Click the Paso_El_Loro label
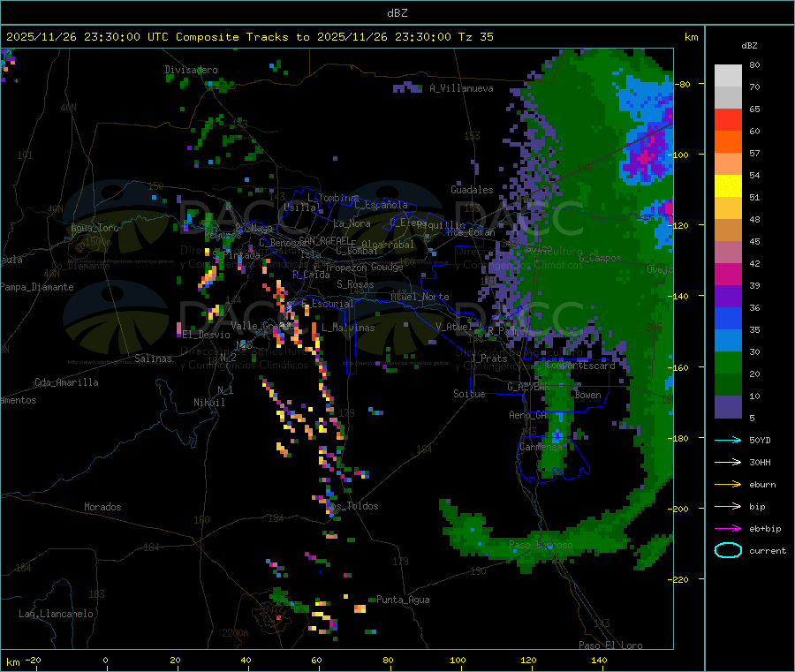Image resolution: width=795 pixels, height=672 pixels. point(611,646)
